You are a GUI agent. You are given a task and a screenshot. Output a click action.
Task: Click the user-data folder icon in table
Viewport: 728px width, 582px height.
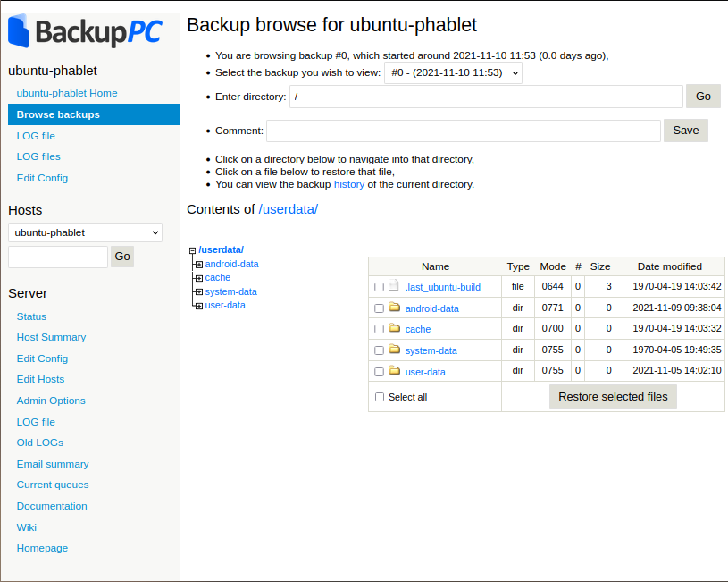point(394,370)
